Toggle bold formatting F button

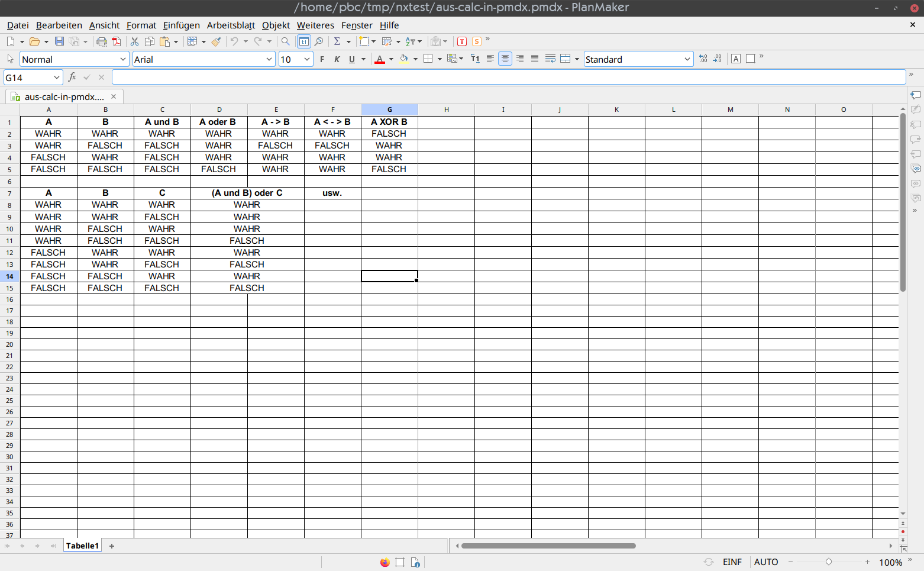coord(322,59)
